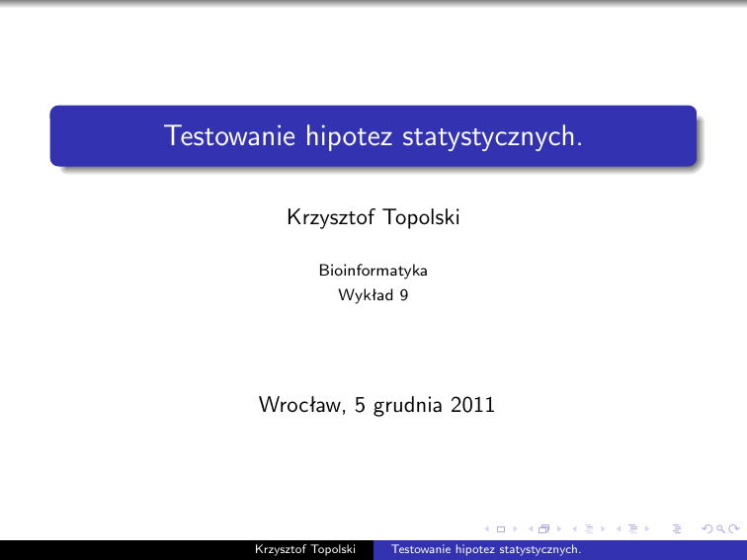This screenshot has width=747, height=560.
Task: Click Krzysztof Topolski in the footer bar
Action: (x=304, y=549)
